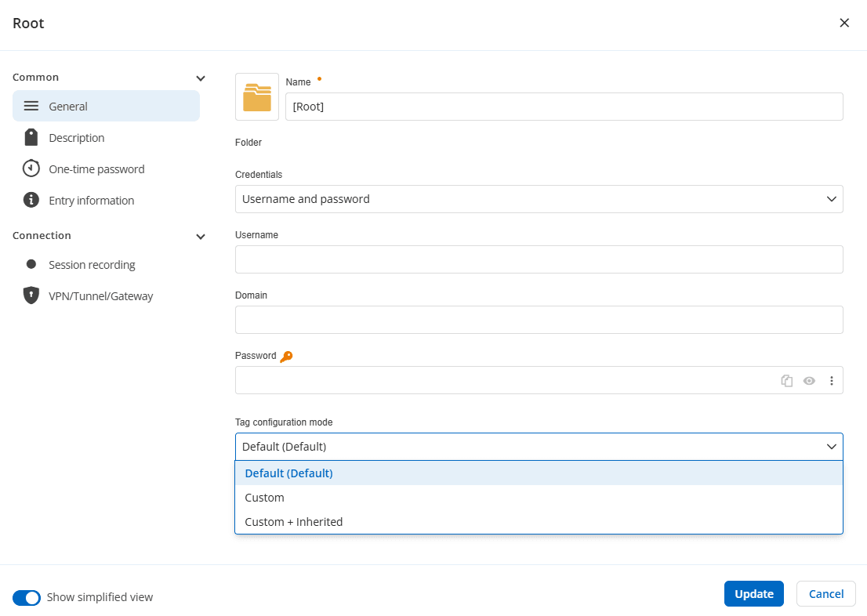
Task: Collapse the Connection section
Action: 200,236
